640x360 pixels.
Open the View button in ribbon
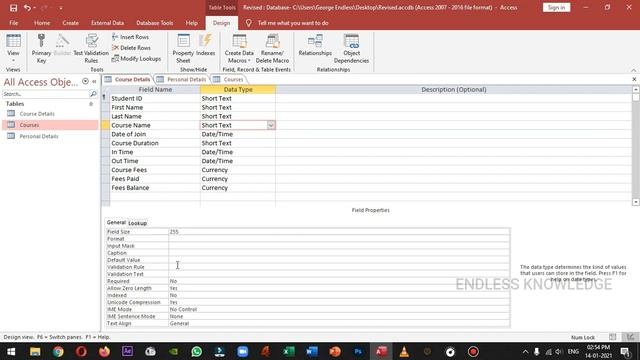pyautogui.click(x=13, y=48)
